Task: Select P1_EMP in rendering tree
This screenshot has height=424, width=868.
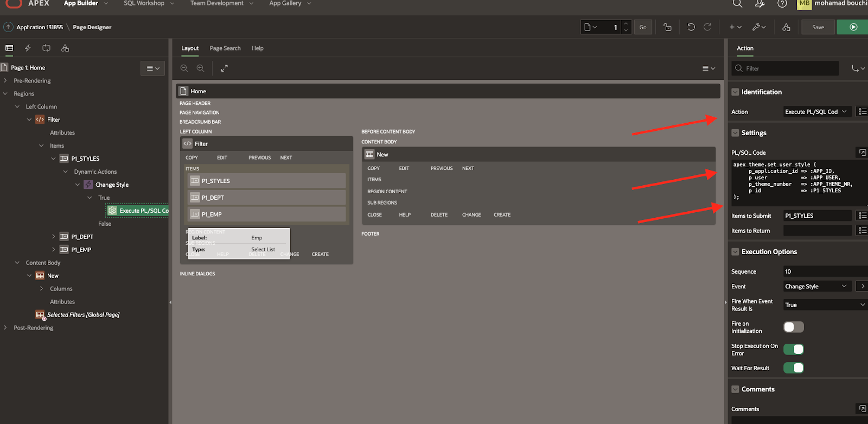Action: tap(81, 250)
